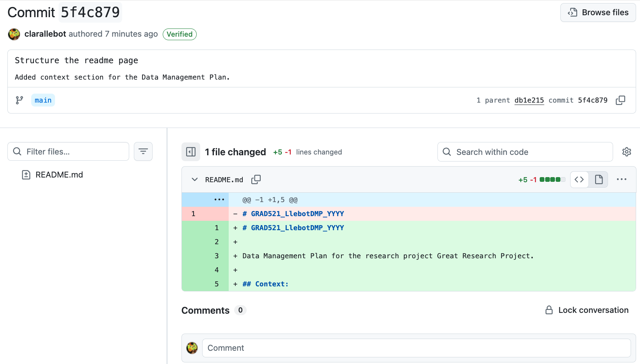640x364 pixels.
Task: Click the 'lines changed' summary text
Action: (319, 152)
